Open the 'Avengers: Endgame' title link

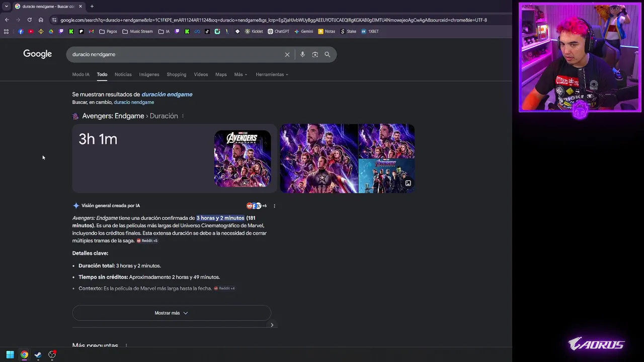tap(113, 116)
